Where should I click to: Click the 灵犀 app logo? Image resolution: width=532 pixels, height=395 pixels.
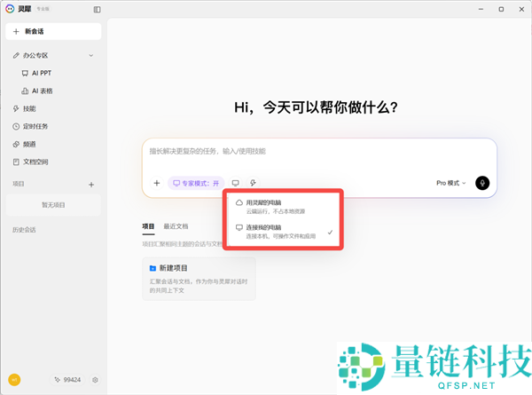coord(10,9)
